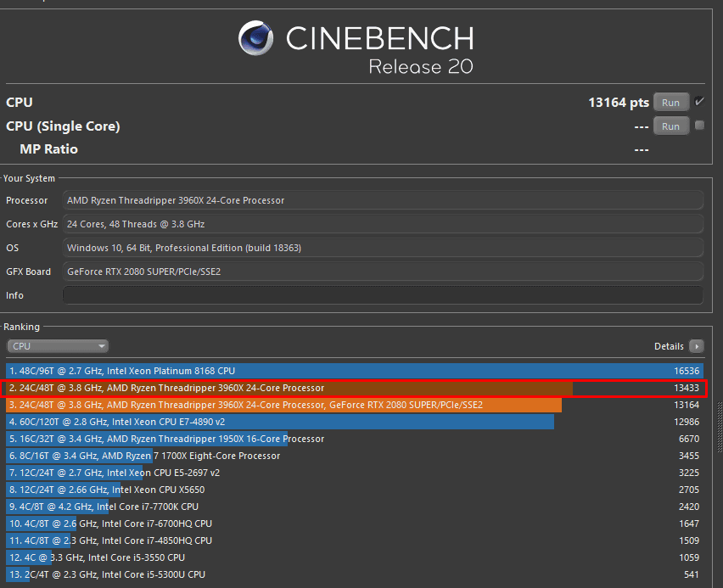Select ranking row 13 Core i5-5300U
Image resolution: width=723 pixels, height=588 pixels.
tap(355, 574)
